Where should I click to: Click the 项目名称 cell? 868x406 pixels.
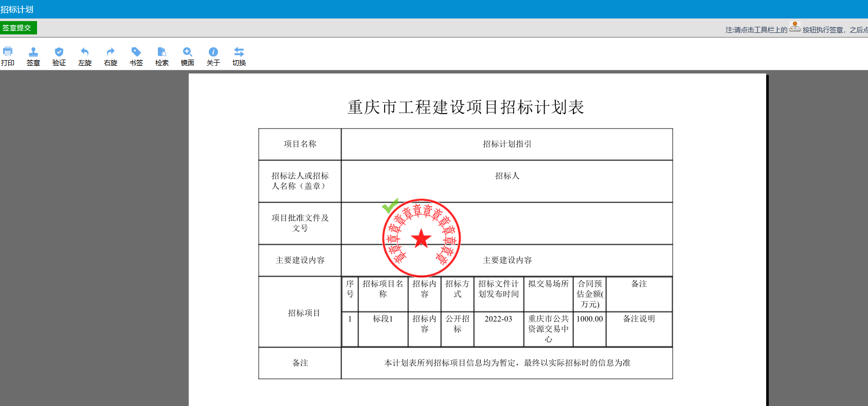[300, 144]
